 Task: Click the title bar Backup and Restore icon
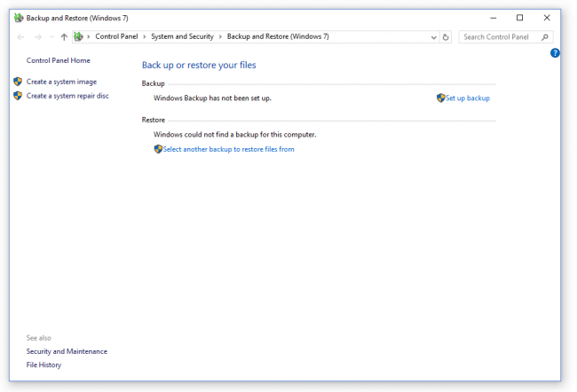[19, 18]
